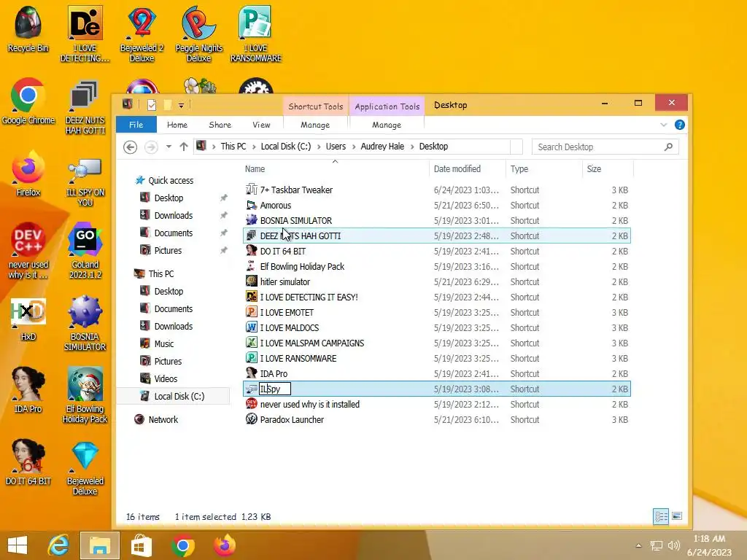Select IDA Pro desktop shortcut
This screenshot has width=747, height=560.
coord(28,391)
